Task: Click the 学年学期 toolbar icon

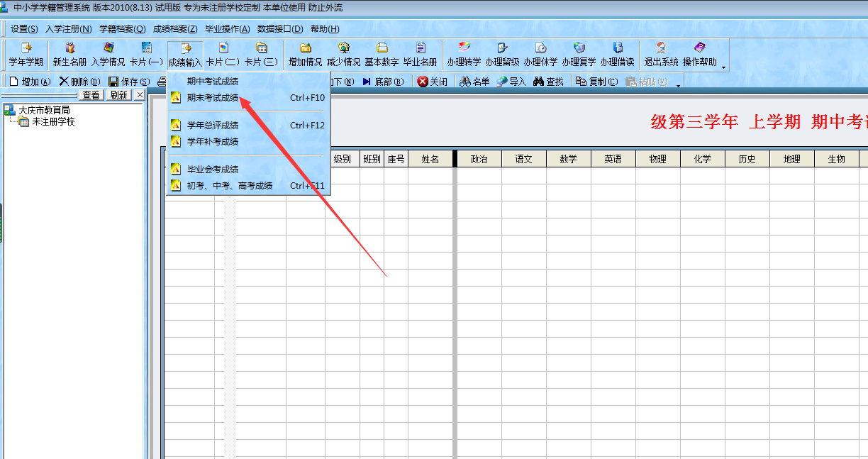Action: point(26,55)
